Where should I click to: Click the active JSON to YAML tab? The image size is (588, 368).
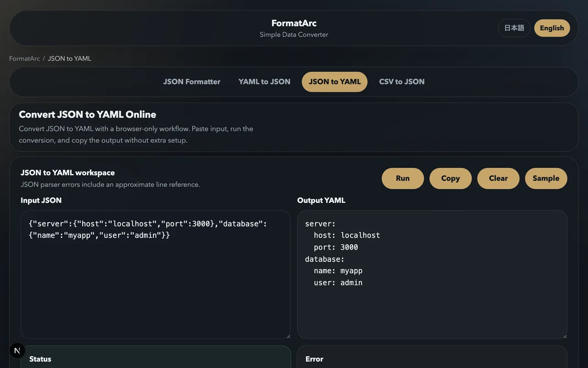pos(334,81)
